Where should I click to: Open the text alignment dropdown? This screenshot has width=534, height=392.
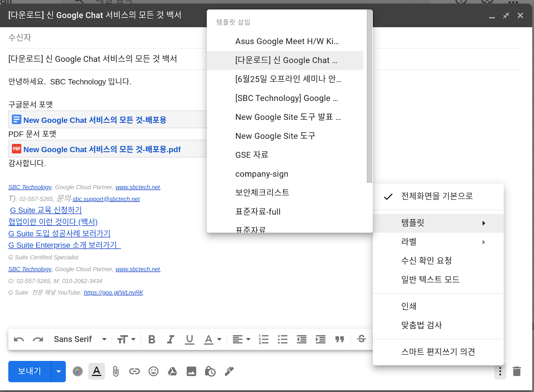tap(241, 339)
